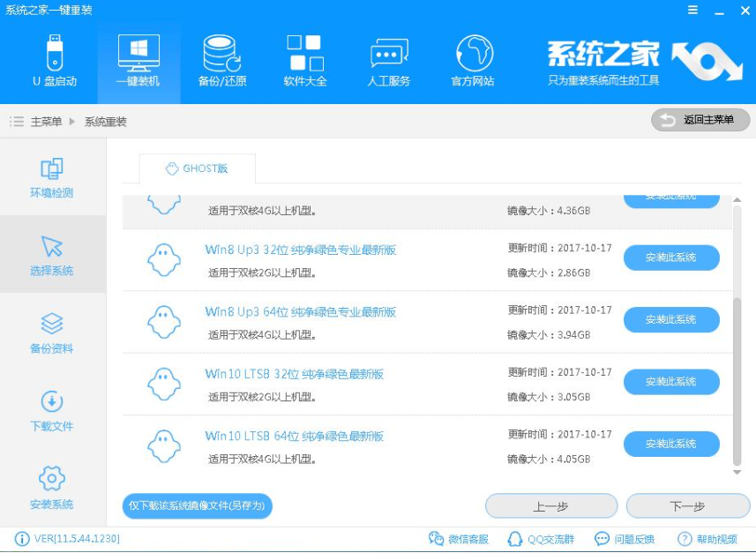
Task: Open 微信客服 WeChat customer service
Action: [460, 538]
